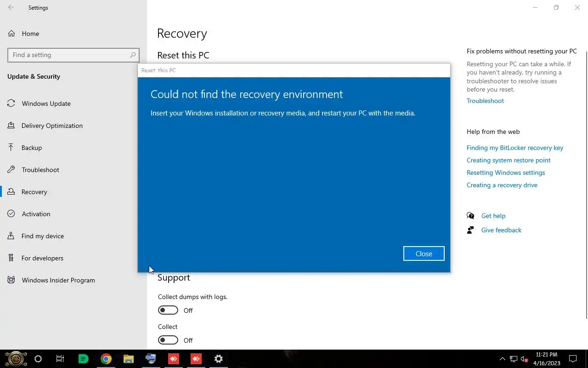
Task: Open the green chat app on taskbar
Action: coord(83,359)
